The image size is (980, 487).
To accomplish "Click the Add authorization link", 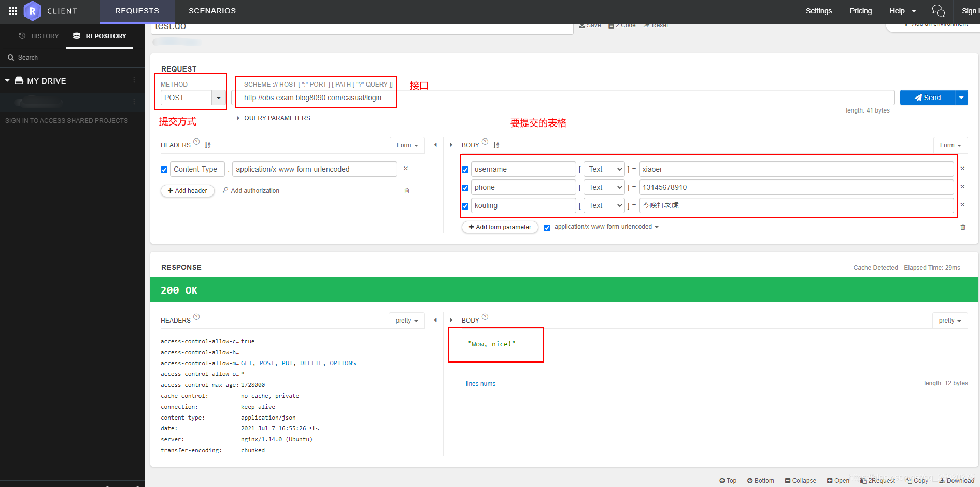I will [x=251, y=191].
